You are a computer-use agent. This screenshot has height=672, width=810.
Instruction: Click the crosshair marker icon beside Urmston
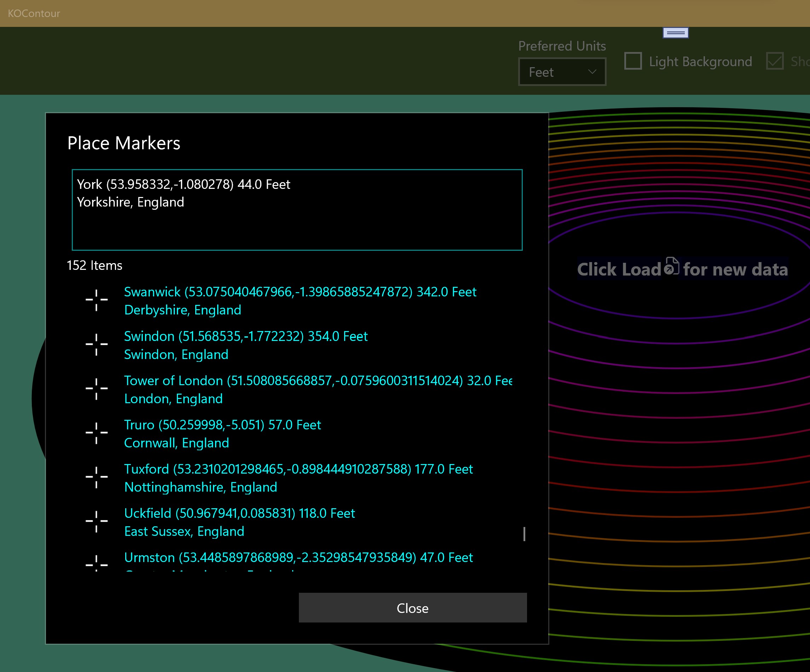pyautogui.click(x=97, y=564)
